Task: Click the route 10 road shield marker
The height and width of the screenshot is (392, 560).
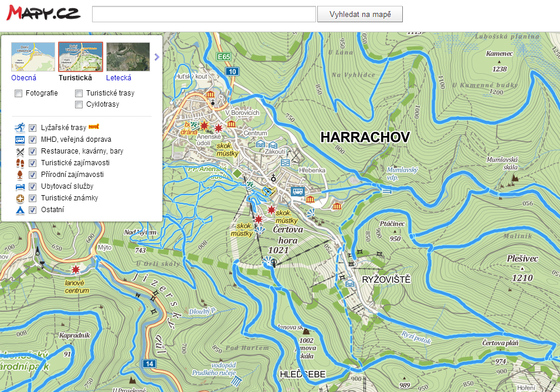Action: [232, 71]
